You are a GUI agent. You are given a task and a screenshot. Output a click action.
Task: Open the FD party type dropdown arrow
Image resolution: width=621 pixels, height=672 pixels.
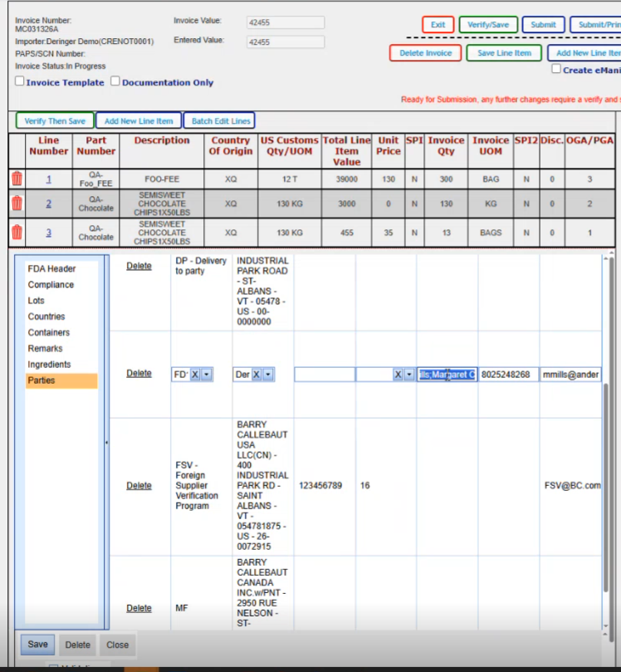tap(207, 375)
